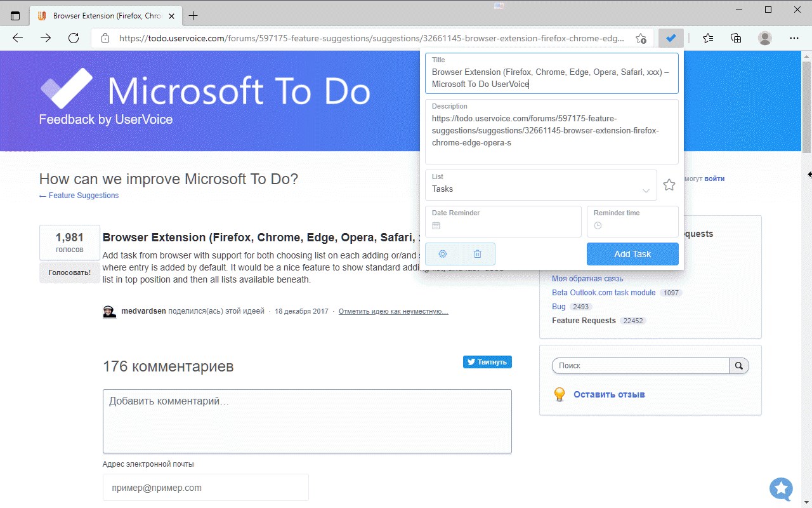The image size is (812, 508).
Task: Open the blue star feedback widget
Action: coord(782,489)
